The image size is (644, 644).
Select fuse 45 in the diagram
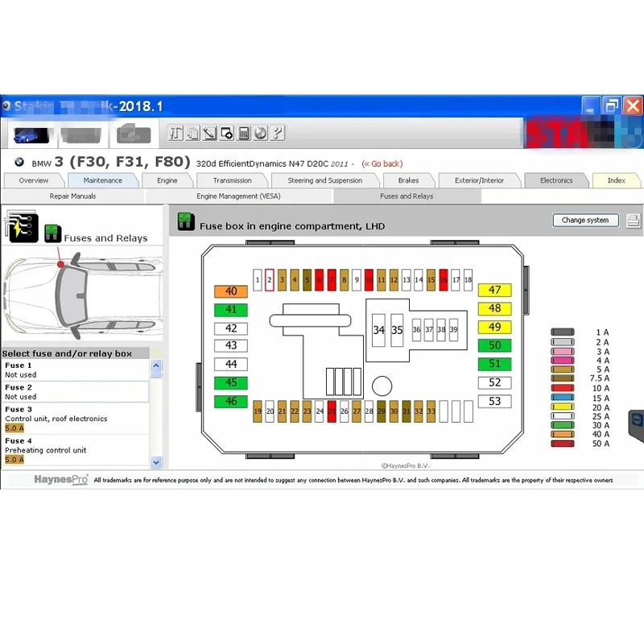[x=231, y=383]
